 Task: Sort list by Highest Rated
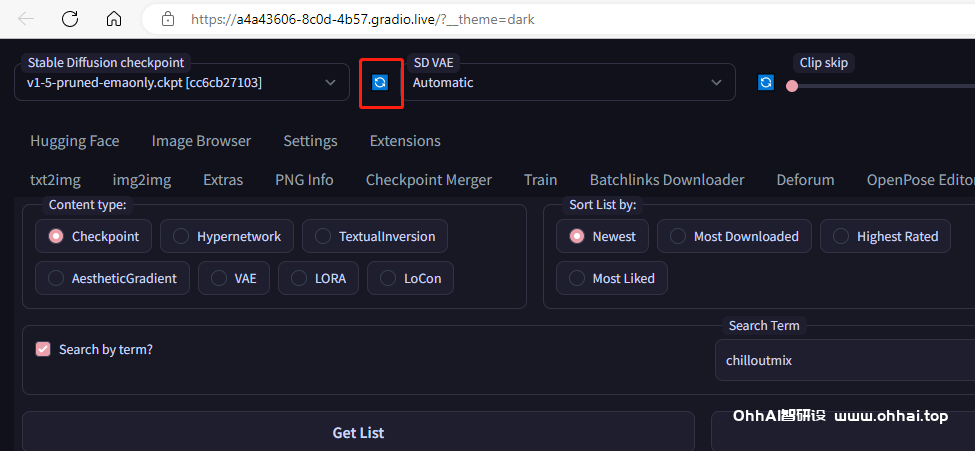coord(885,236)
